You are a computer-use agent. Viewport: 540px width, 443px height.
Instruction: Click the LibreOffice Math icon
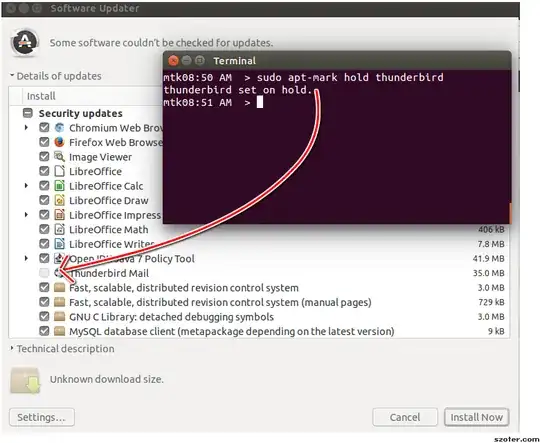60,229
